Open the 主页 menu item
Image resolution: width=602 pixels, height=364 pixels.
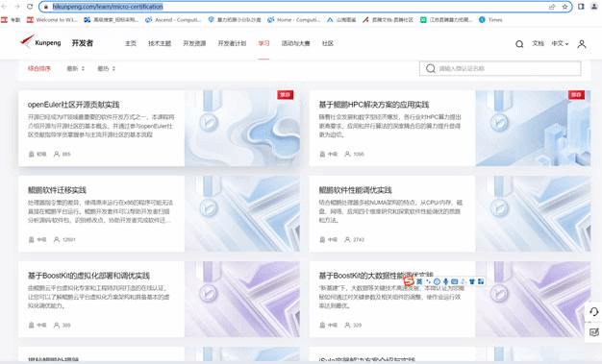(x=131, y=43)
